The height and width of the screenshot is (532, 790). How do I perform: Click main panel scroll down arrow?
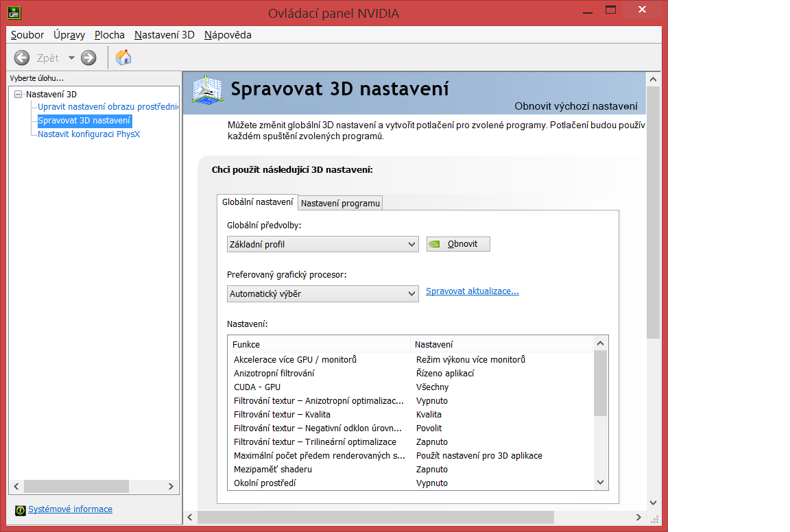[x=653, y=503]
